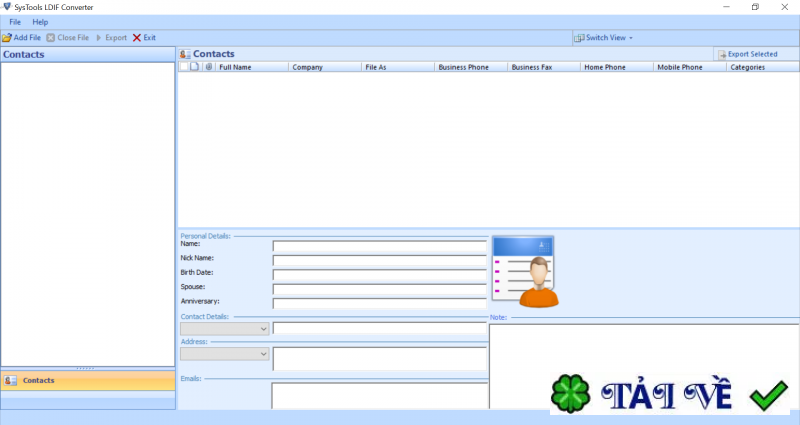Click the Emails text area
Viewport: 800px width, 425px height.
380,396
